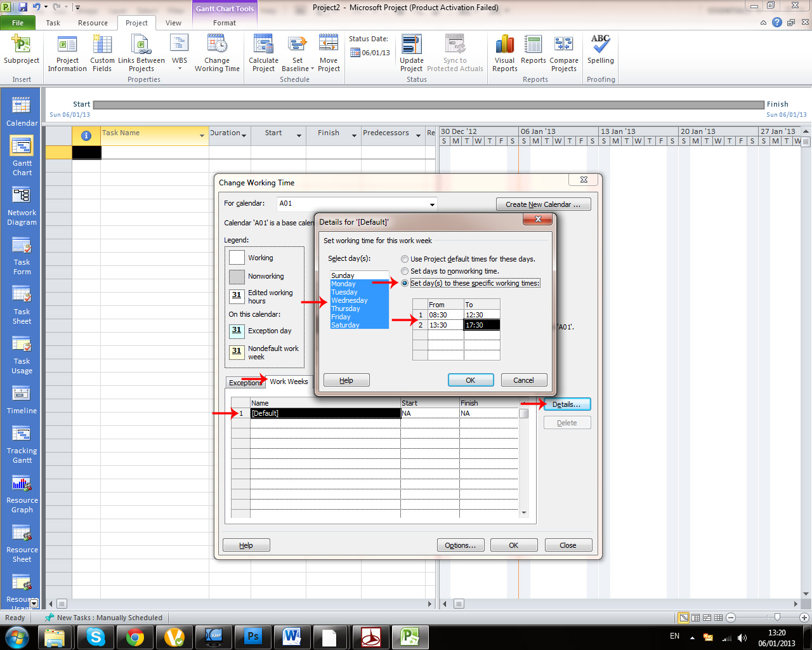812x650 pixels.
Task: Open the Resource ribbon tab
Action: pos(93,23)
